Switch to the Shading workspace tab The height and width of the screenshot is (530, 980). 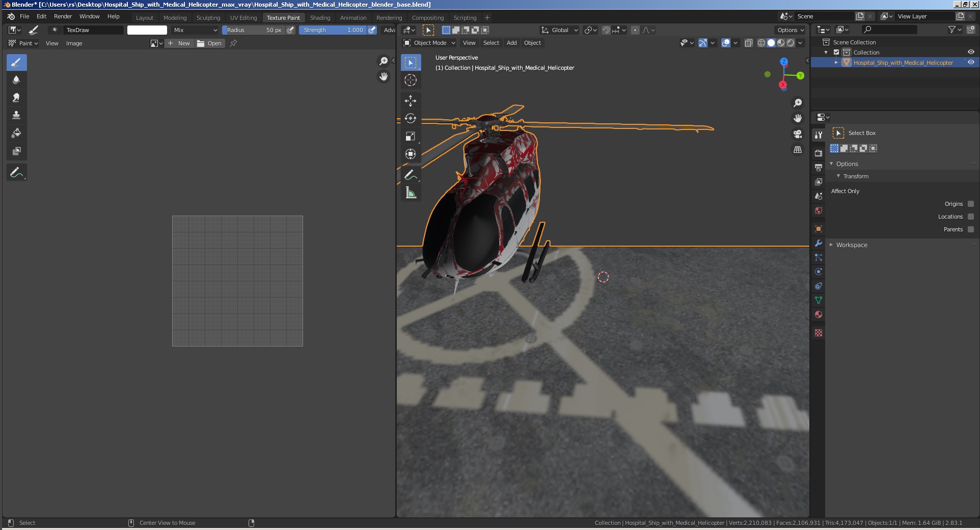tap(320, 17)
